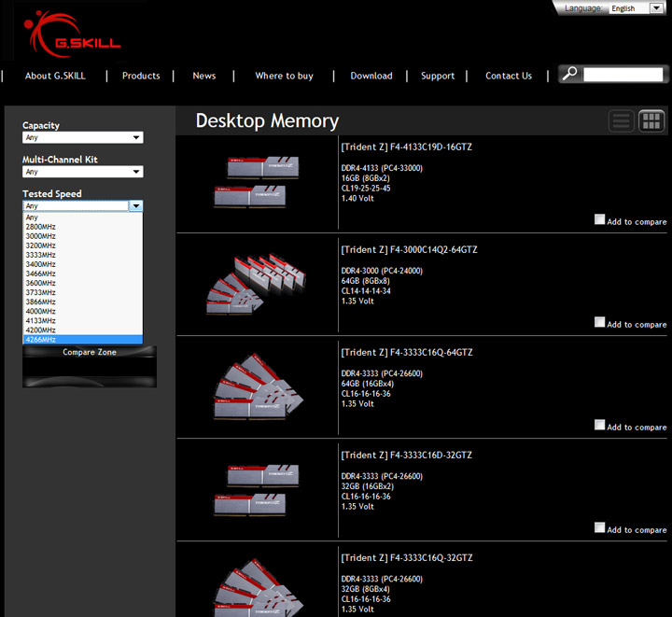The image size is (672, 617).
Task: Check Add to compare for F4-3333C16Q-64GTZ
Action: [599, 425]
